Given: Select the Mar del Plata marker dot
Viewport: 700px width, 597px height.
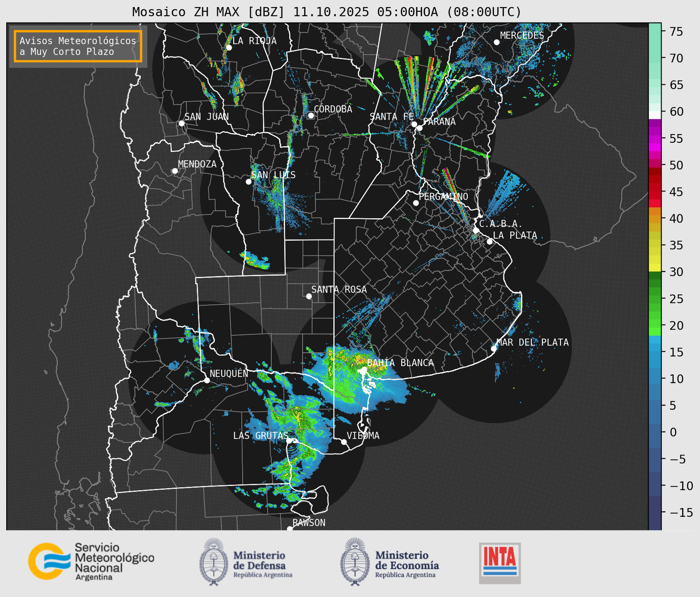Looking at the screenshot, I should [x=494, y=349].
